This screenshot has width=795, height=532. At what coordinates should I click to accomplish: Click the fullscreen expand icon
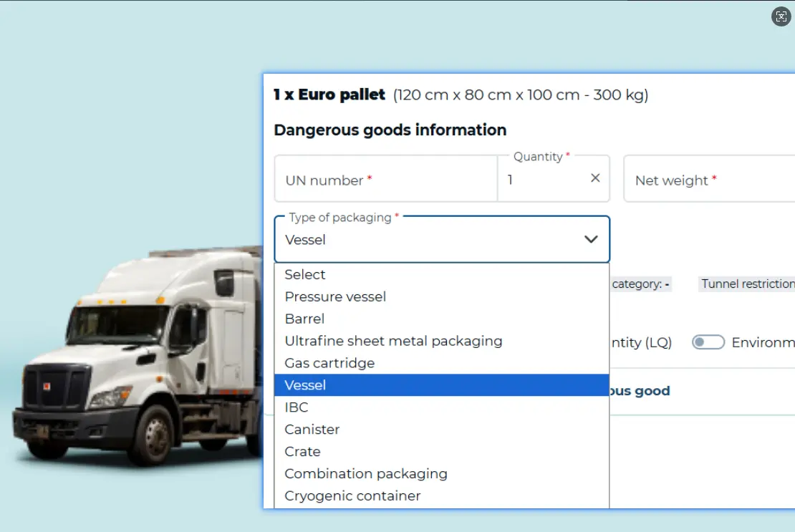[x=781, y=16]
